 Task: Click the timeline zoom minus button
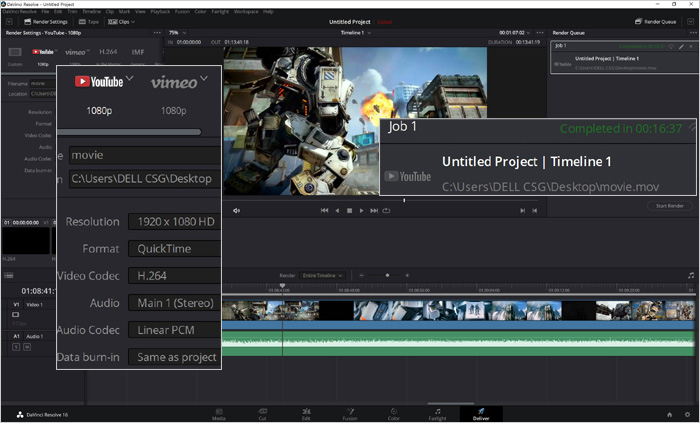(362, 275)
